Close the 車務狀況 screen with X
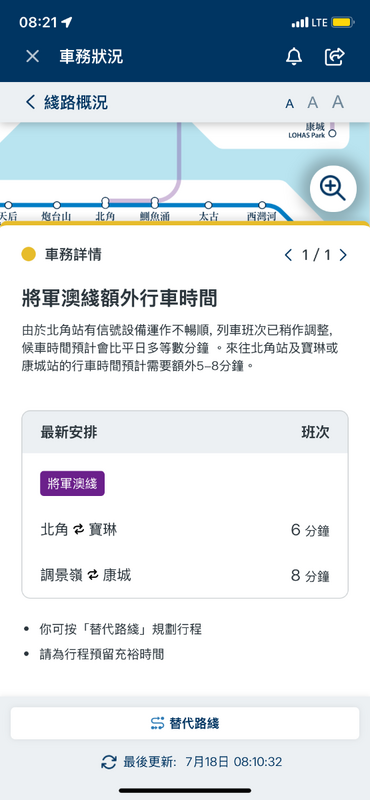 [x=32, y=56]
